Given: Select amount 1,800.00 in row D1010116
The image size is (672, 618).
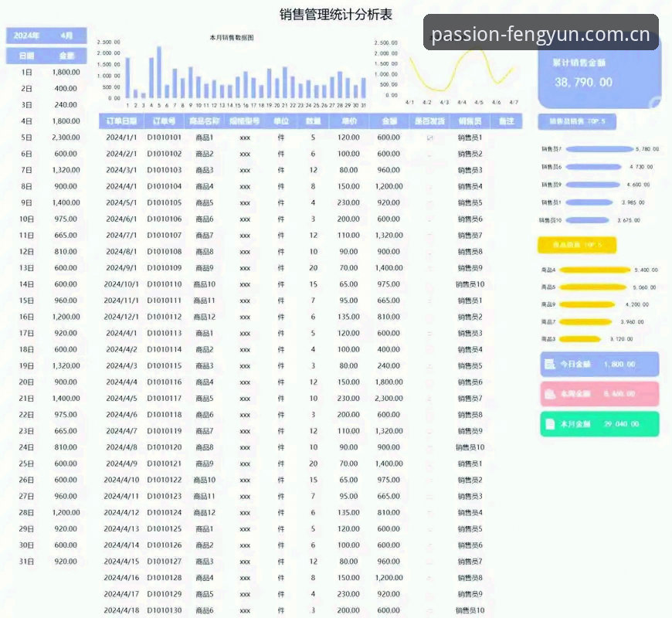Looking at the screenshot, I should coord(389,382).
